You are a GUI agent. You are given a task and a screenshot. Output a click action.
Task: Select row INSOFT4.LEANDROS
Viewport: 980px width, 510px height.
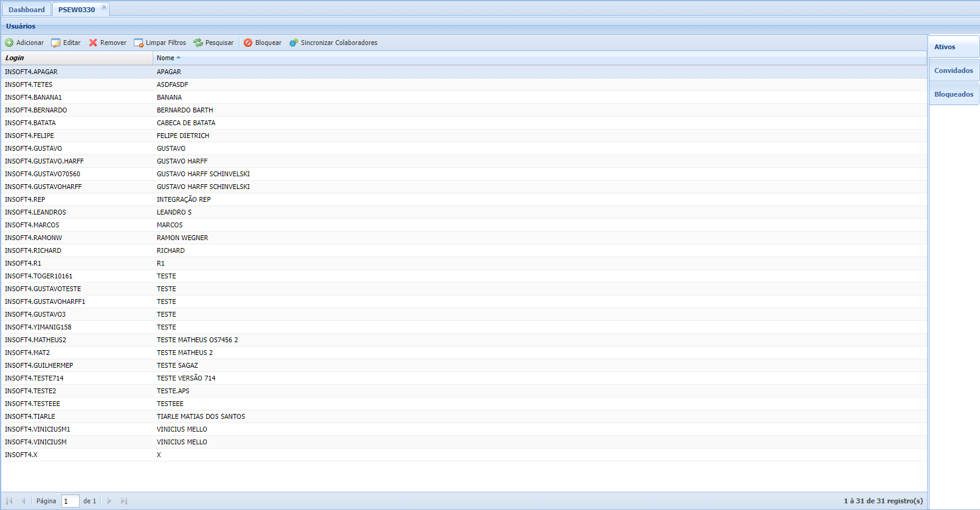464,212
